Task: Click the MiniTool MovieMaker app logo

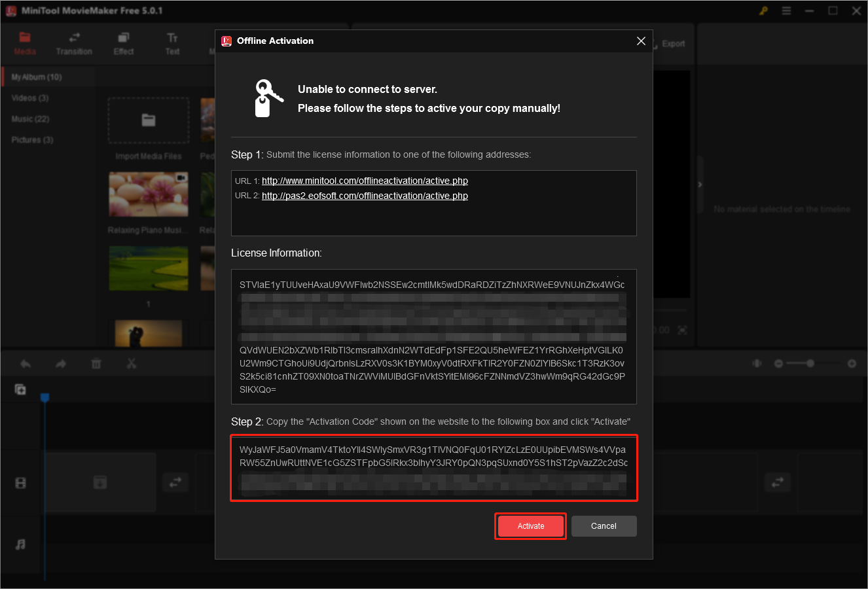Action: [11, 11]
